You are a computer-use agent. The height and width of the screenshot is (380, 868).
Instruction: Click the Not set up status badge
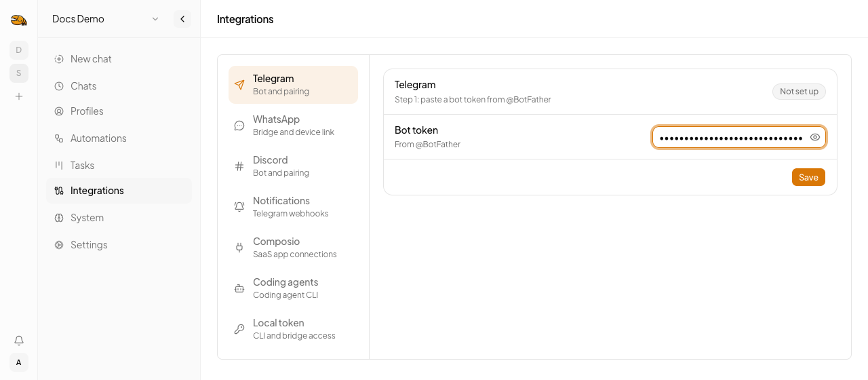tap(799, 92)
